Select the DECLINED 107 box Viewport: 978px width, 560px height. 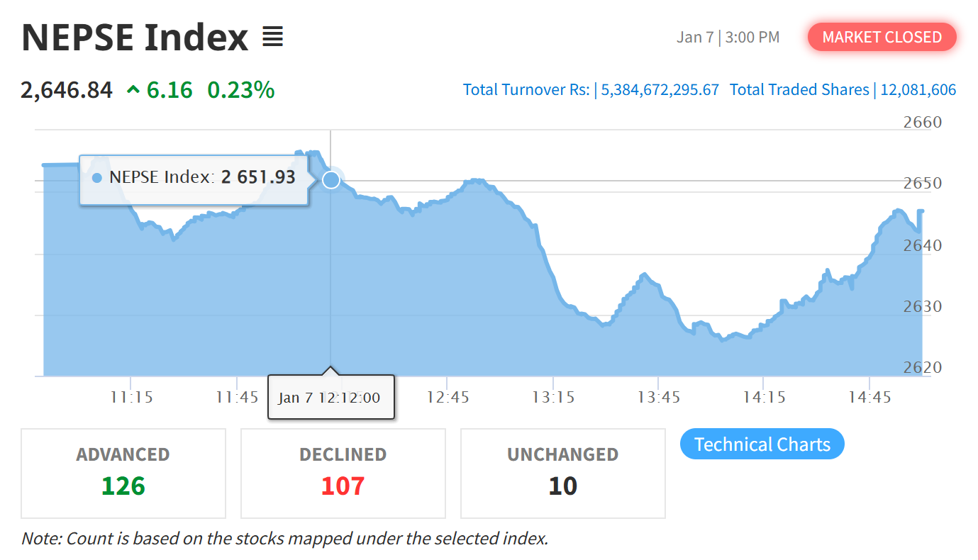coord(343,473)
